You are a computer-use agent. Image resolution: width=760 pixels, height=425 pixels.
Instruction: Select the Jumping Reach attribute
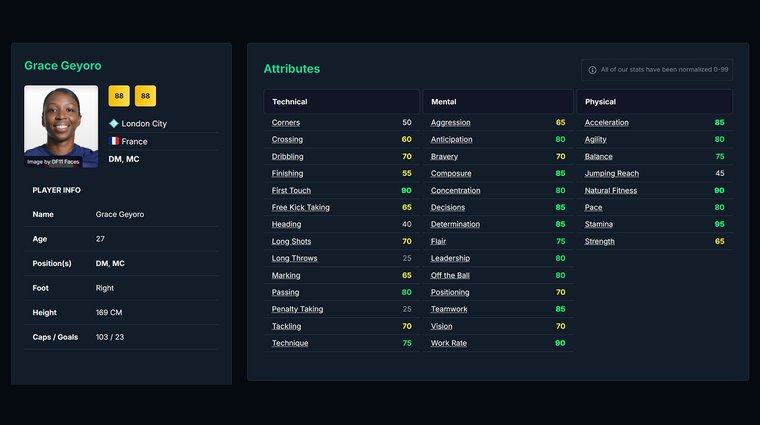[611, 174]
